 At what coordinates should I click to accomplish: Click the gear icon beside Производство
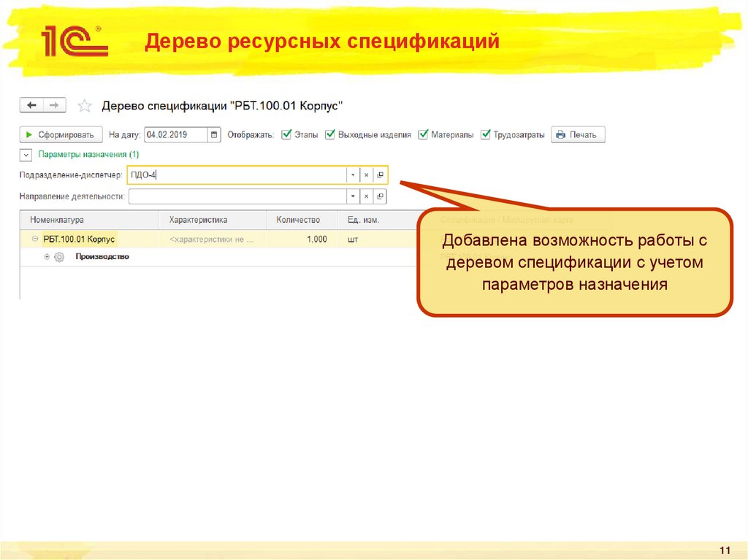pyautogui.click(x=58, y=256)
